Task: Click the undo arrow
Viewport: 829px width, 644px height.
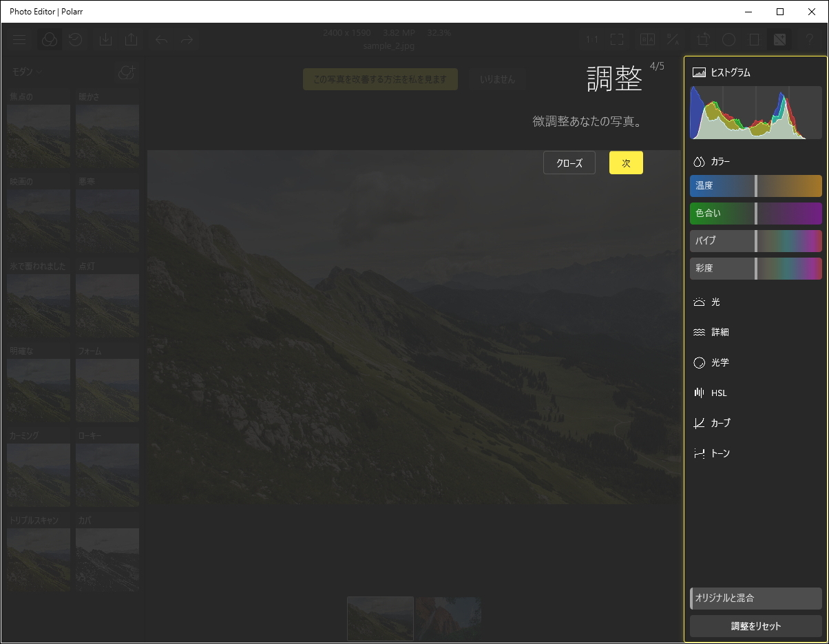Action: click(x=161, y=39)
